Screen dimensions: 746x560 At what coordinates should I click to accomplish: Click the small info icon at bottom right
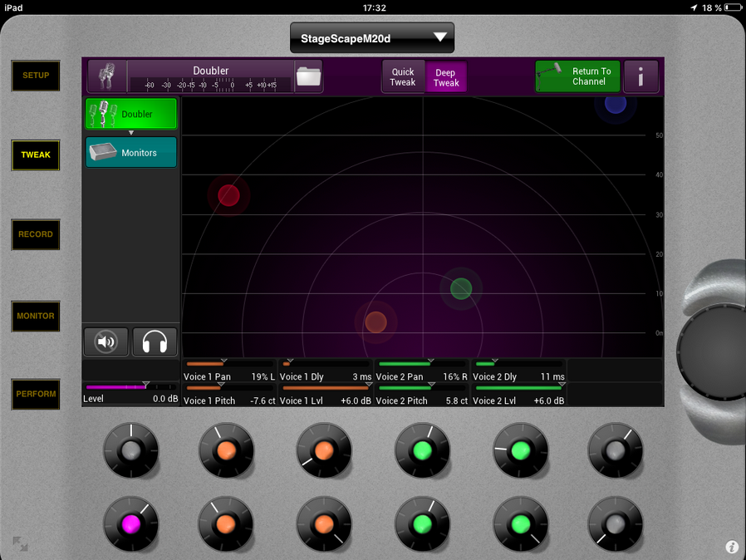point(731,547)
